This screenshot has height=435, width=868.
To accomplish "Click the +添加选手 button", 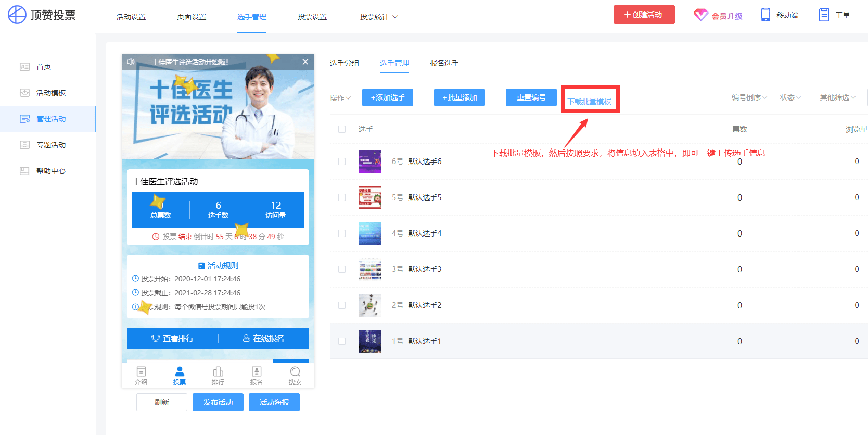I will [x=388, y=97].
